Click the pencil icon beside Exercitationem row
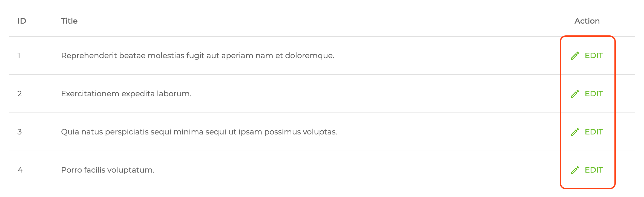This screenshot has height=197, width=644. [x=575, y=94]
